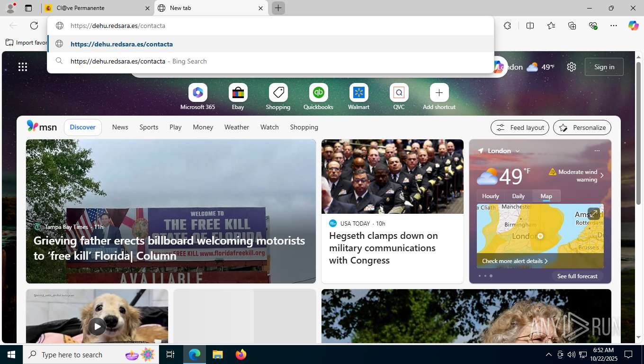Screen dimensions: 644x364
Task: Launch Firefox from taskbar
Action: pyautogui.click(x=241, y=355)
